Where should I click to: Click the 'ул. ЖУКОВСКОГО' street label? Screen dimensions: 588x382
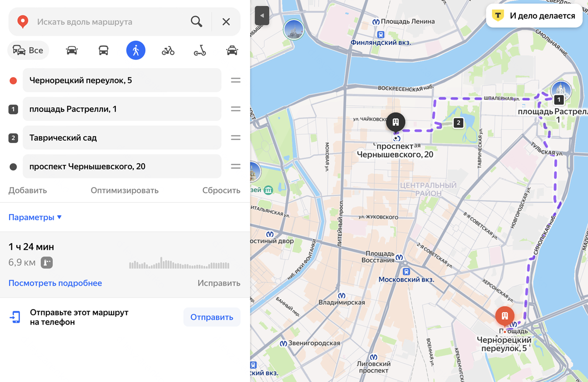tap(378, 217)
